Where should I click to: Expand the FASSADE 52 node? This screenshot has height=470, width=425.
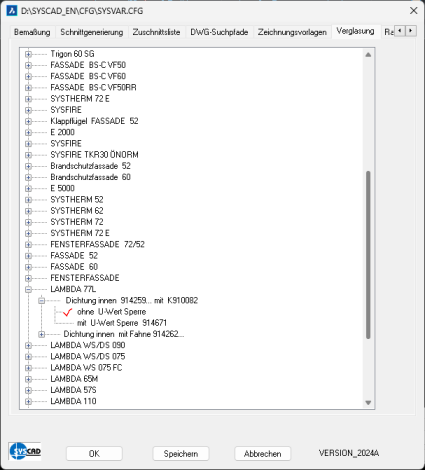(28, 256)
